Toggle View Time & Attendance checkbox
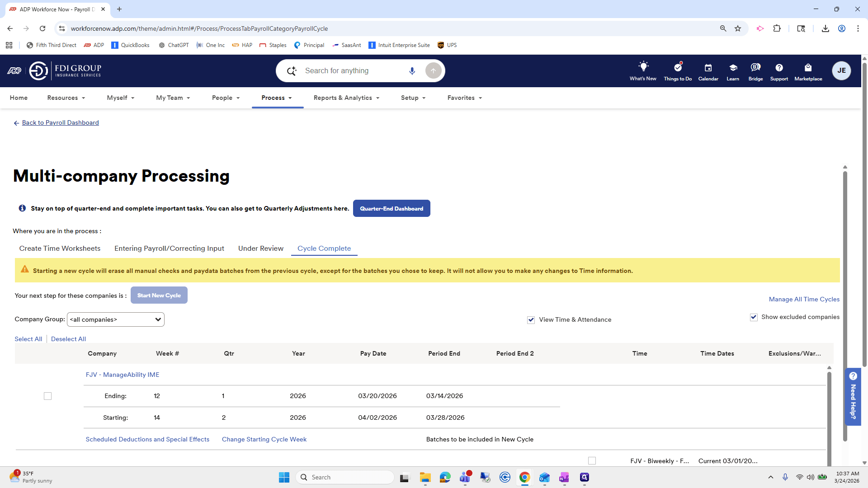Viewport: 868px width, 488px height. point(531,320)
